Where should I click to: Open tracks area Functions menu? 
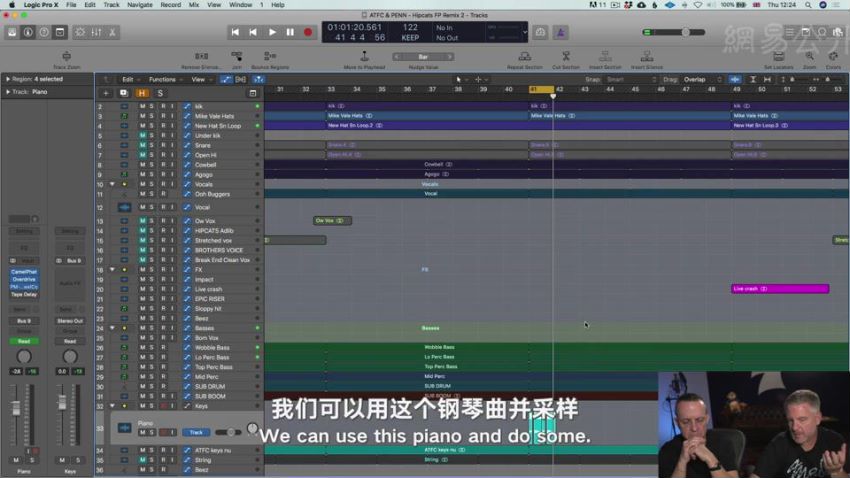(x=165, y=80)
